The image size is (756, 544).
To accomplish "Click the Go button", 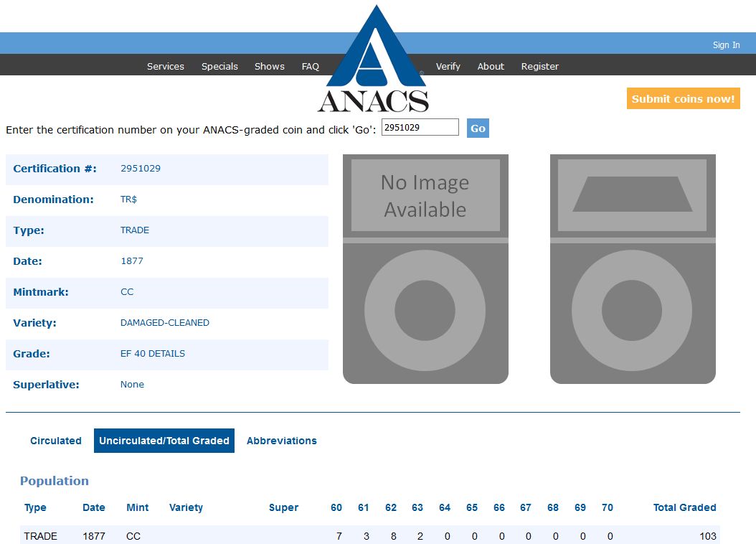I will 478,128.
